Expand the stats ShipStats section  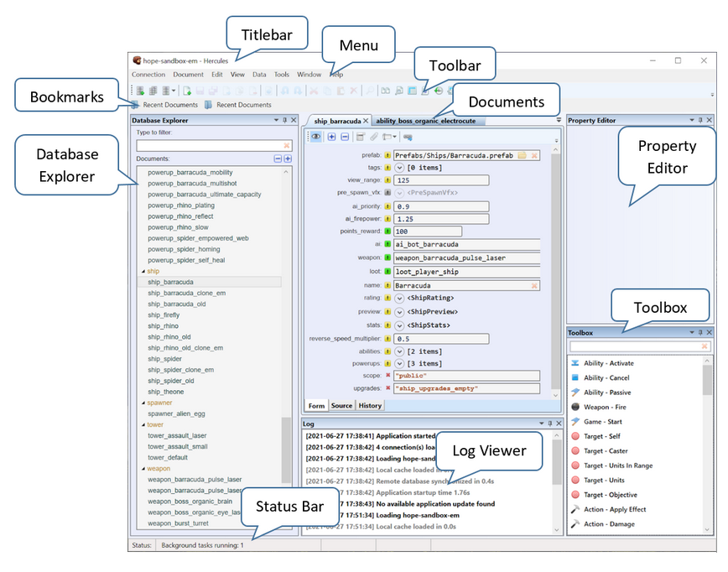(x=399, y=325)
